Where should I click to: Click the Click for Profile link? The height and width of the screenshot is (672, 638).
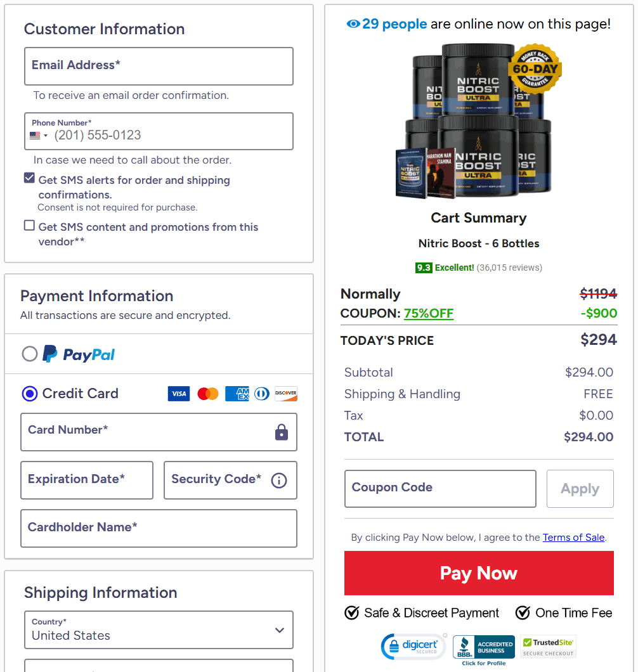click(x=484, y=663)
